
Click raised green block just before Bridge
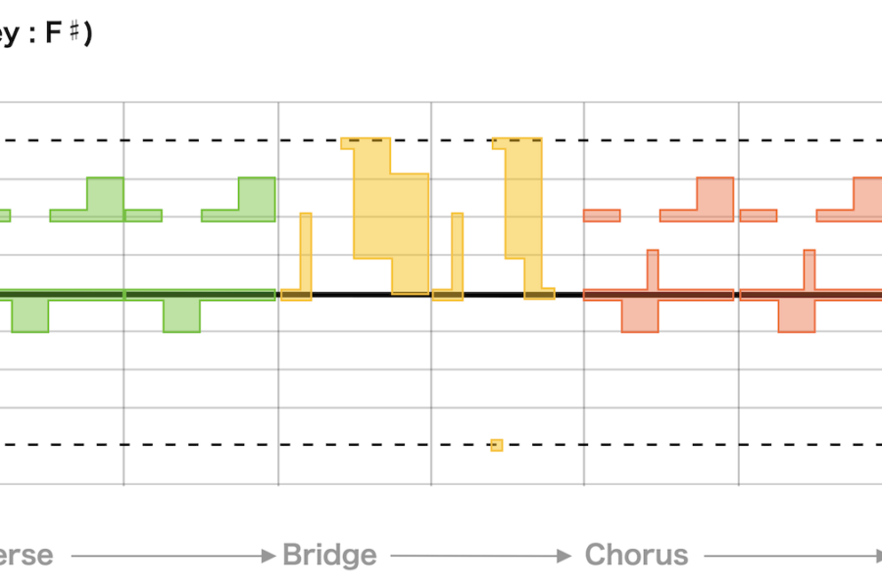click(x=257, y=196)
